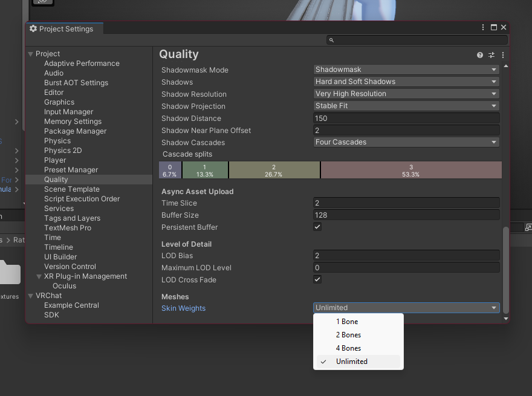Click the Shadow Distance input field

tap(406, 118)
